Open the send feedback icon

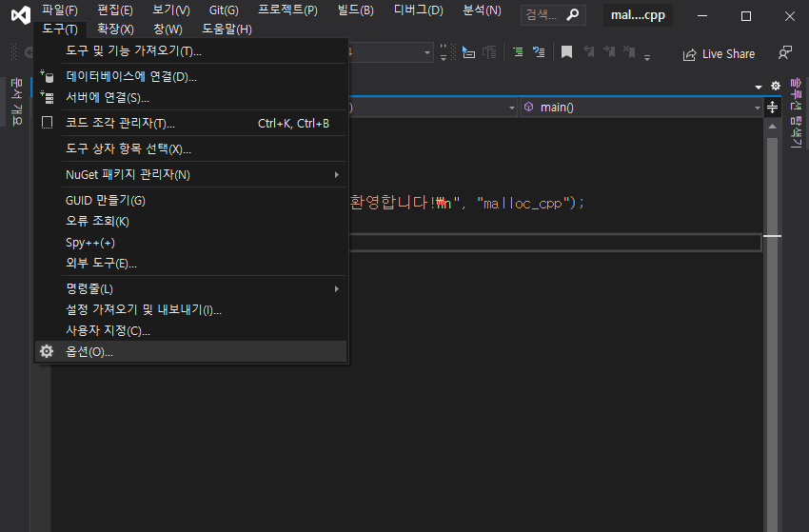tap(785, 53)
